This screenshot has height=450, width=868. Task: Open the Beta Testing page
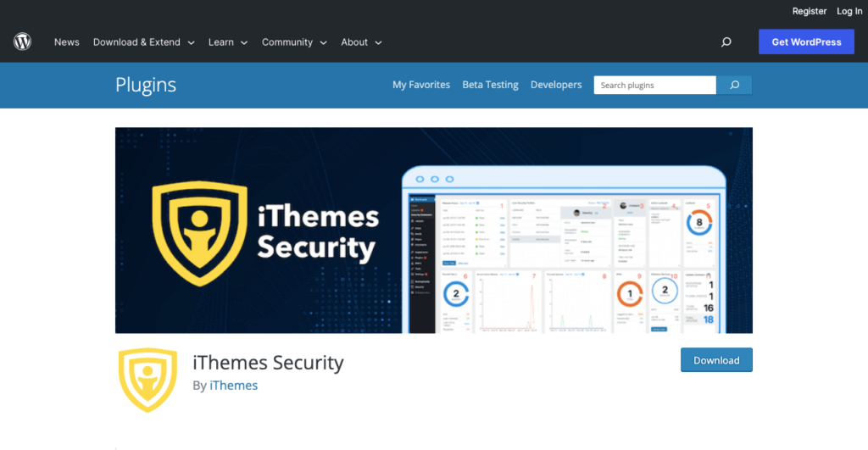tap(491, 85)
